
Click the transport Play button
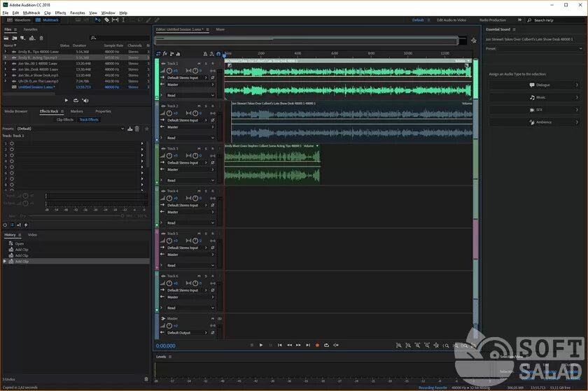261,345
